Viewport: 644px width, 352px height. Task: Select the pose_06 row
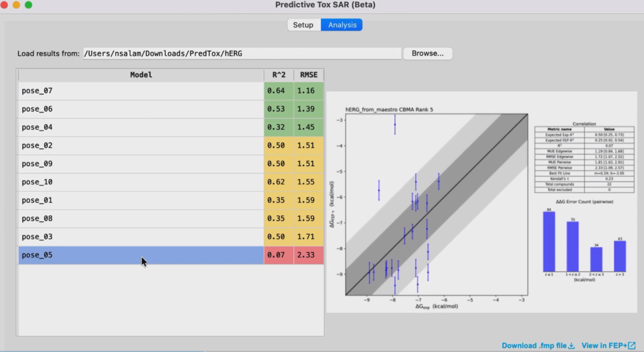(171, 109)
